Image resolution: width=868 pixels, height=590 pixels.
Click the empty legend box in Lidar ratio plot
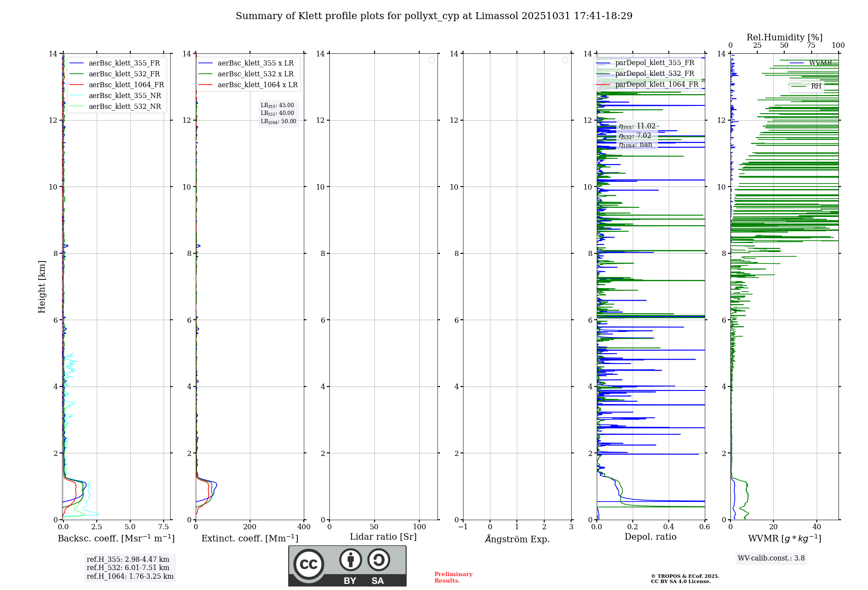431,60
